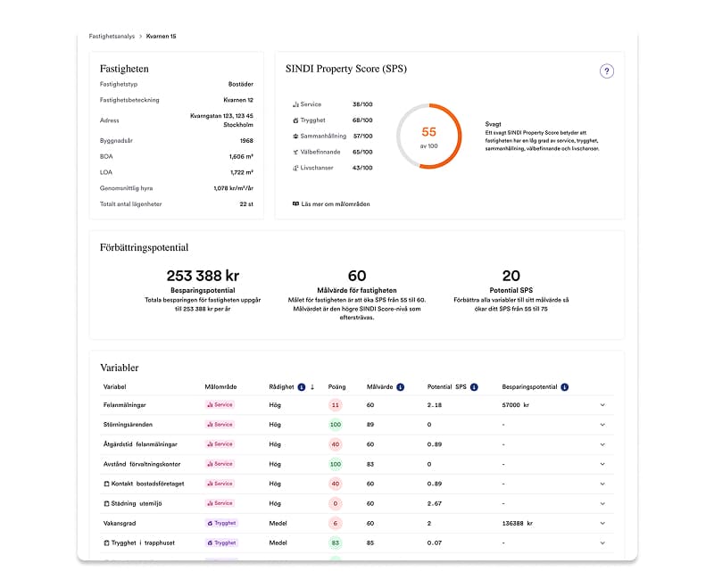This screenshot has width=714, height=588.
Task: Click the Poäng column header
Action: pyautogui.click(x=336, y=387)
